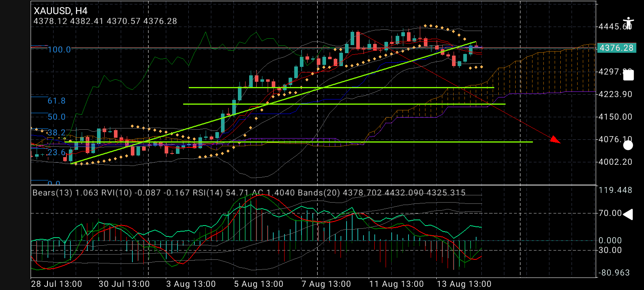Select the Fibonacci 38.2 level label

pos(56,133)
